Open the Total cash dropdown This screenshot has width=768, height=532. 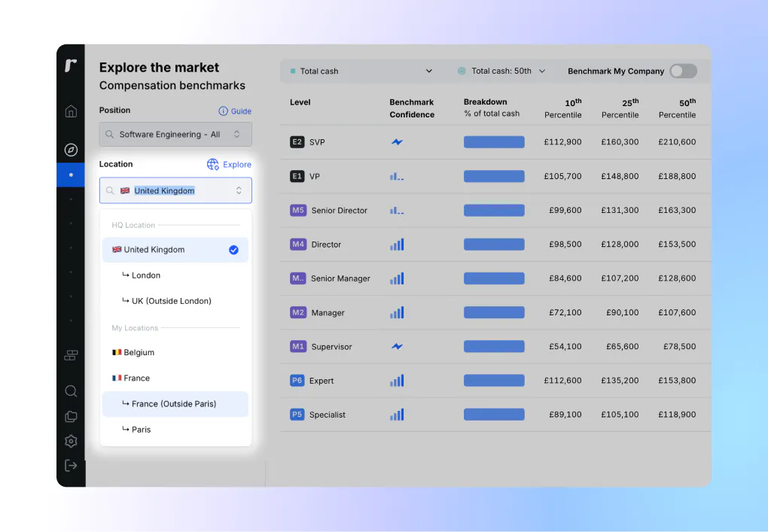point(361,71)
